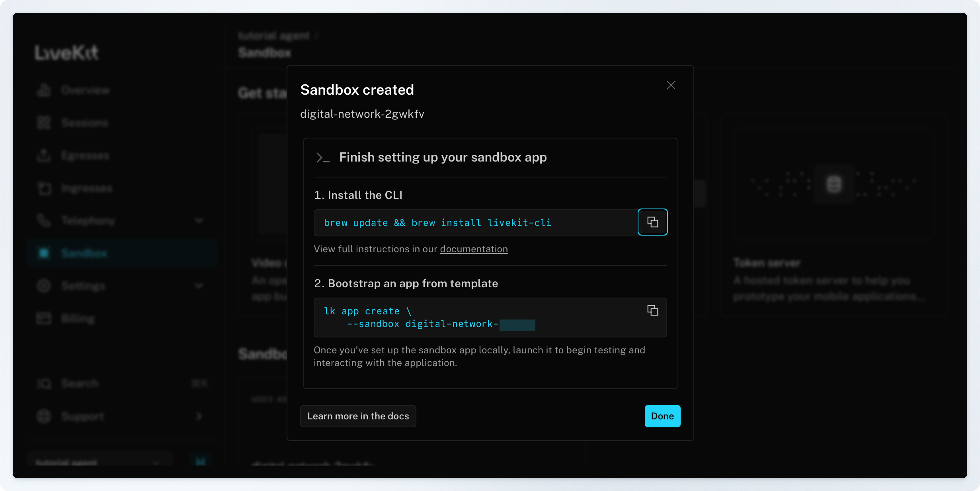This screenshot has height=491, width=980.
Task: Open the Support submenu arrow
Action: click(x=199, y=416)
